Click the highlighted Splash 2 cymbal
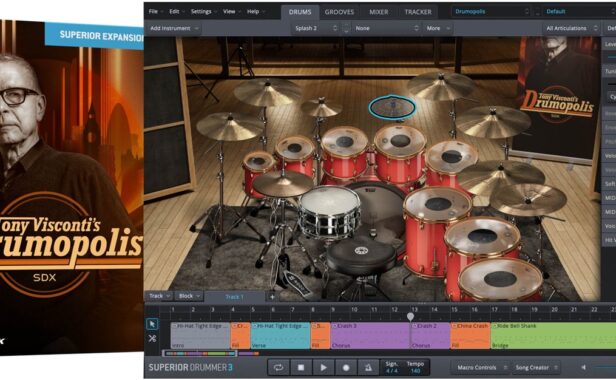The width and height of the screenshot is (616, 380). [392, 107]
